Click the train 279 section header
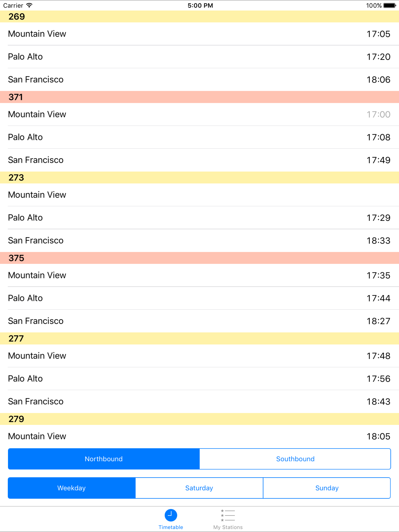399x532 pixels. pyautogui.click(x=199, y=419)
